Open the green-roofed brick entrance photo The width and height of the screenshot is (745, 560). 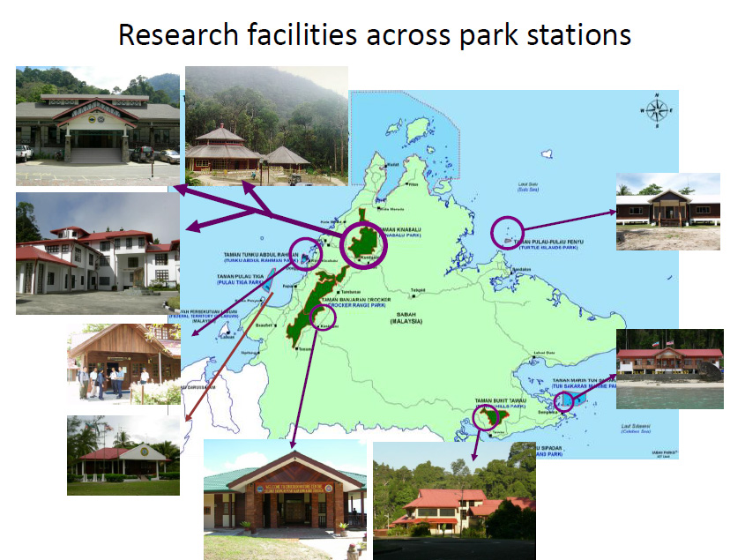click(x=285, y=499)
